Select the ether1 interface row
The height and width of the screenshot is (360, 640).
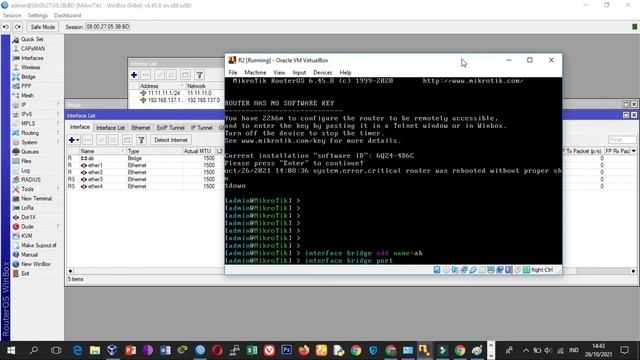click(146, 165)
